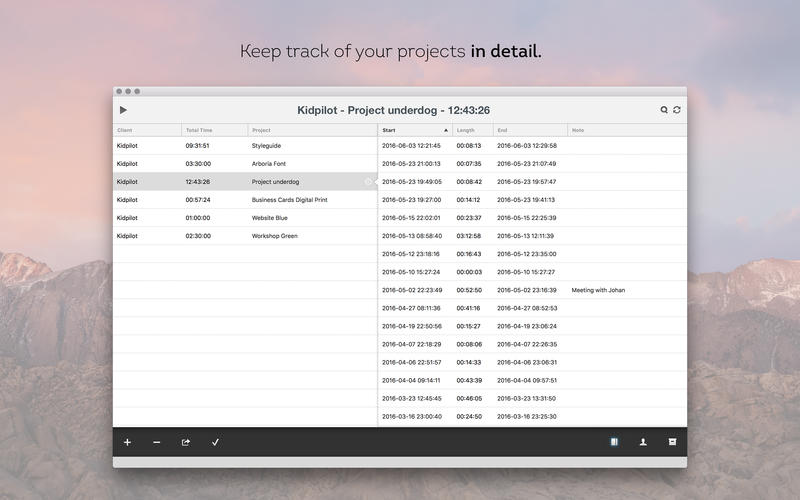Open the archive box icon

[672, 442]
